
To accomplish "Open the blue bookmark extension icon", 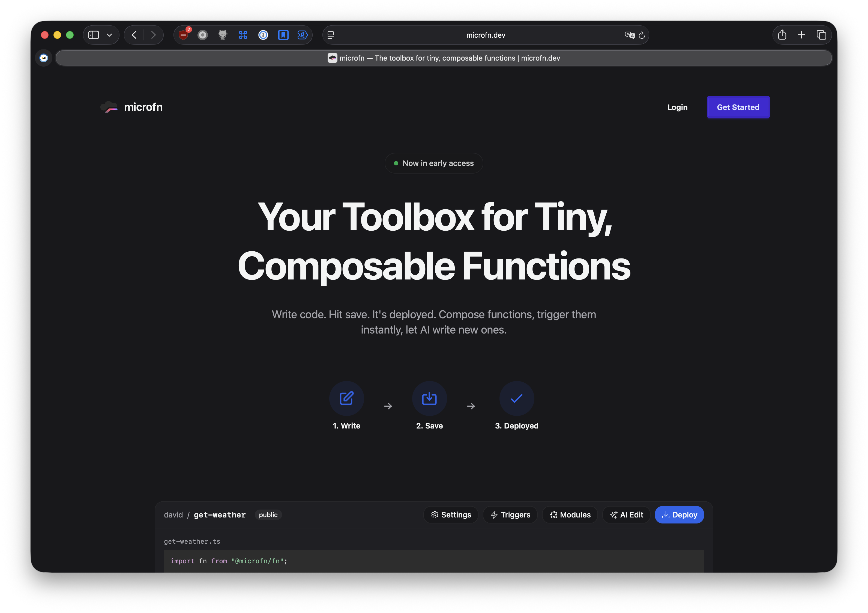I will tap(283, 35).
